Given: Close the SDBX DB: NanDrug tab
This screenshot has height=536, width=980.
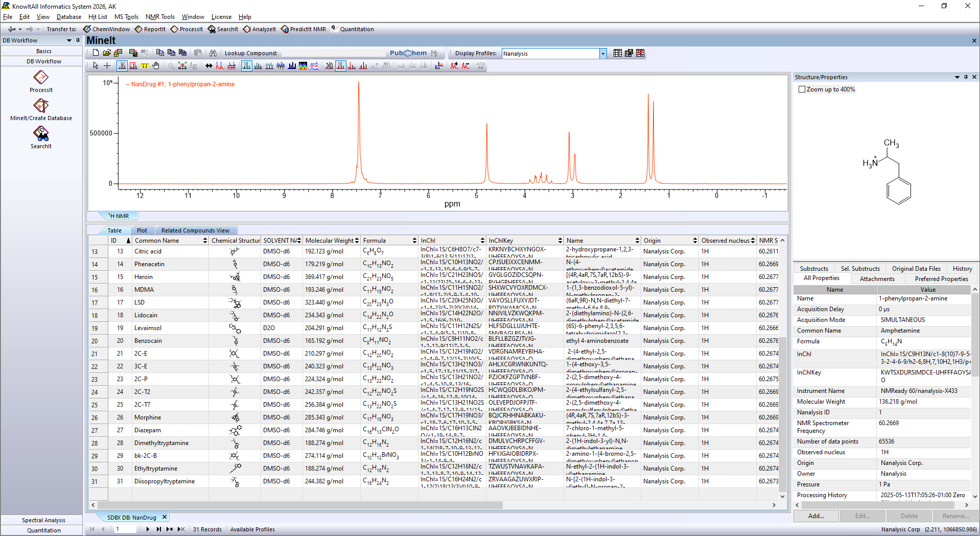Looking at the screenshot, I should click(165, 518).
